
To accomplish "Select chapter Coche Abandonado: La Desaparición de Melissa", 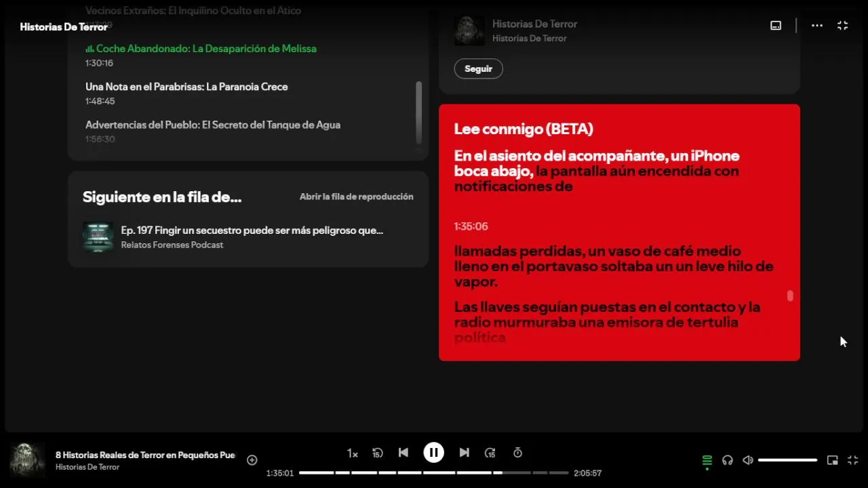I will (206, 49).
